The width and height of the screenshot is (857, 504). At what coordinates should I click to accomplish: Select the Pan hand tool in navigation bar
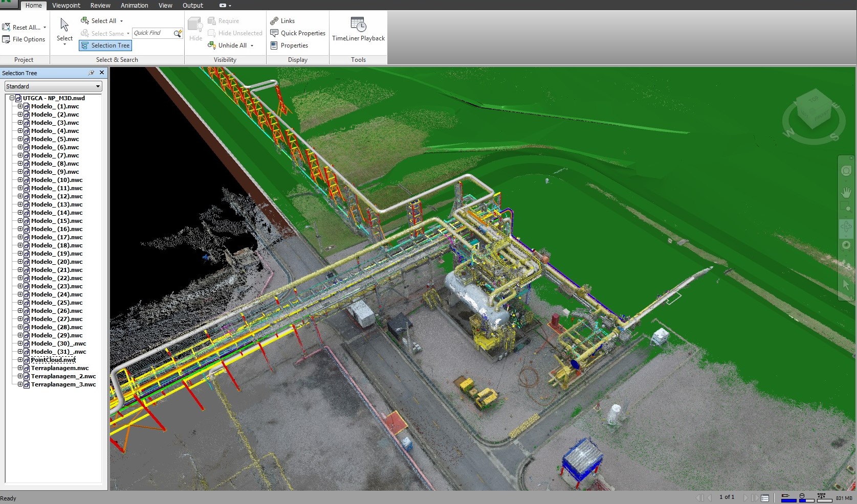[846, 193]
